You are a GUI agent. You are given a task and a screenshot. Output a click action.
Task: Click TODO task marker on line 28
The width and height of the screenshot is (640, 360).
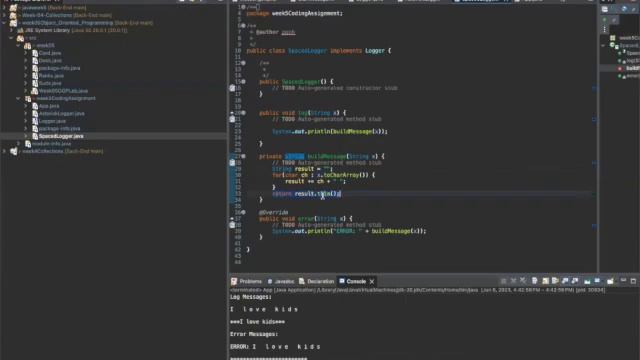click(232, 162)
